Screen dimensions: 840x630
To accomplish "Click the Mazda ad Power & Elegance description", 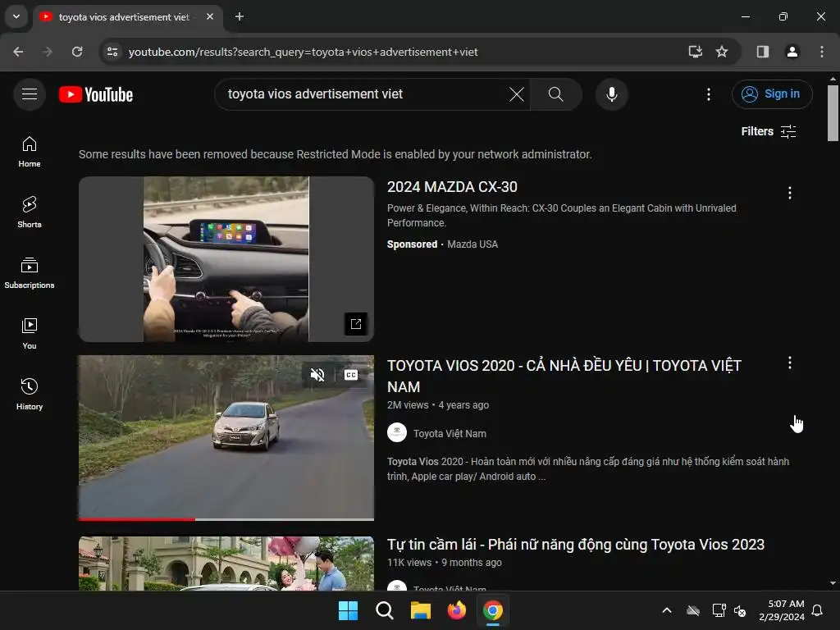I will (x=561, y=216).
